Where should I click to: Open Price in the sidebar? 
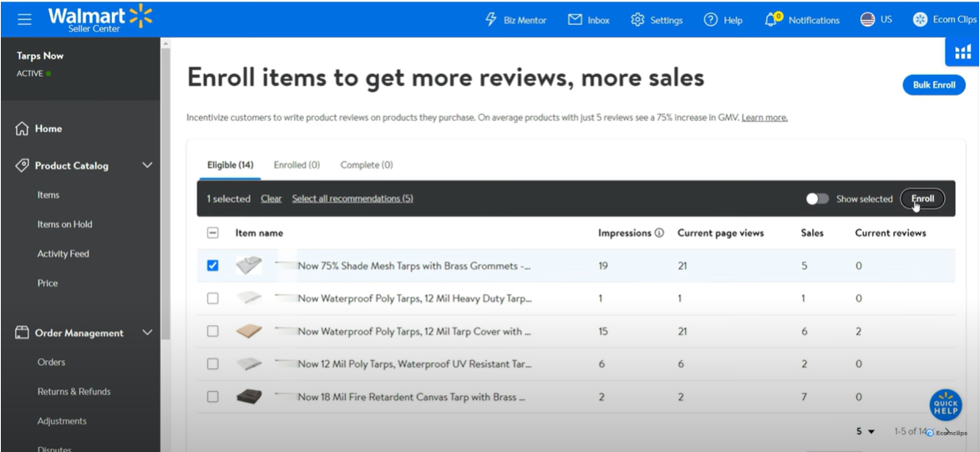(48, 283)
